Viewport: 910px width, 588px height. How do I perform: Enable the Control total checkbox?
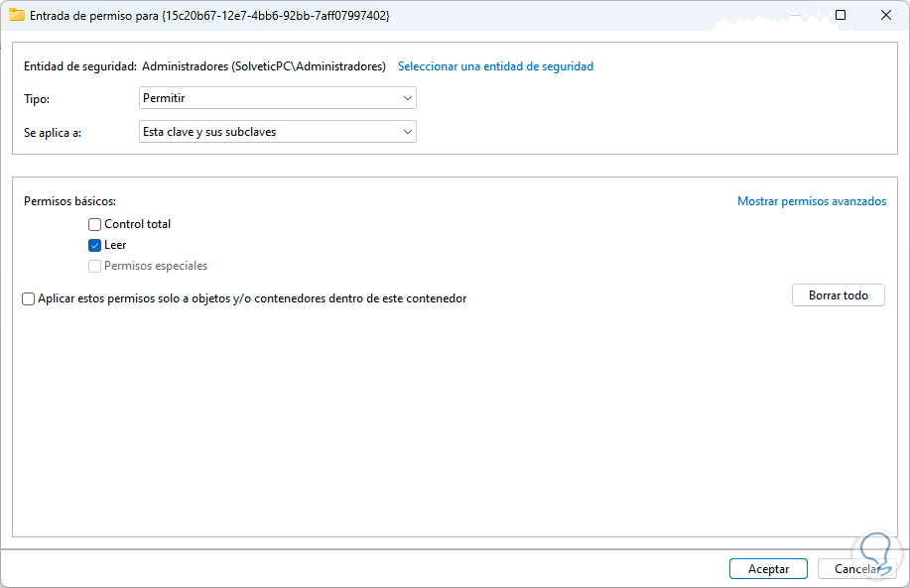tap(95, 224)
